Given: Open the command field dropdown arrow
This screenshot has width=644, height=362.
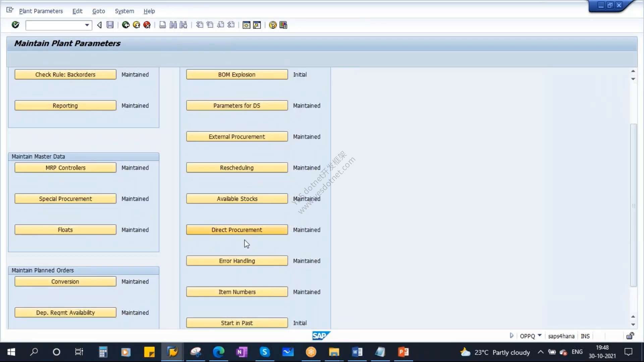Looking at the screenshot, I should pyautogui.click(x=87, y=25).
